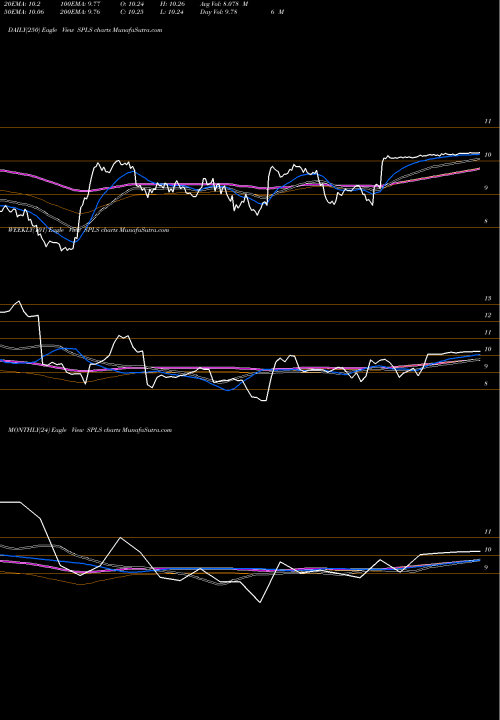Click the 10 price label on the weekly chart
The image size is (500, 720).
point(488,349)
